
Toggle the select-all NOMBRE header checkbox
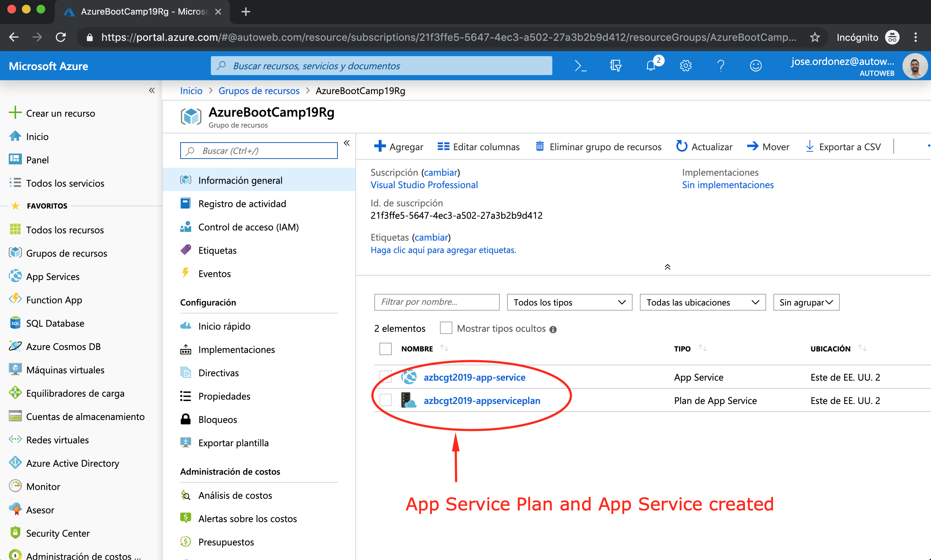[386, 348]
